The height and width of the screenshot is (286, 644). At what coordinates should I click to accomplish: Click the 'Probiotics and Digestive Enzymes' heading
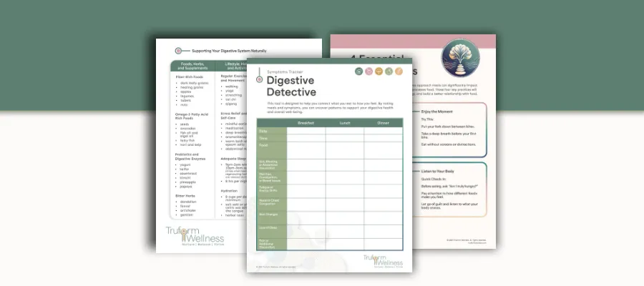[190, 157]
